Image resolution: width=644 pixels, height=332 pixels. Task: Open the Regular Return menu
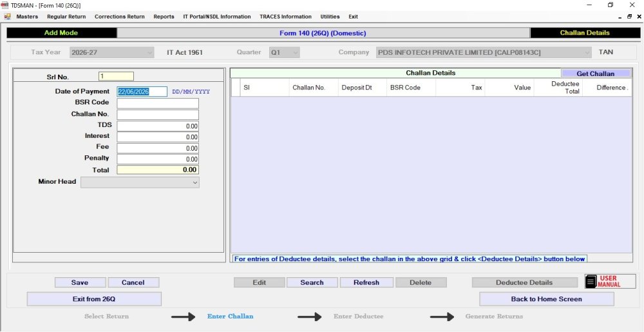(x=66, y=17)
